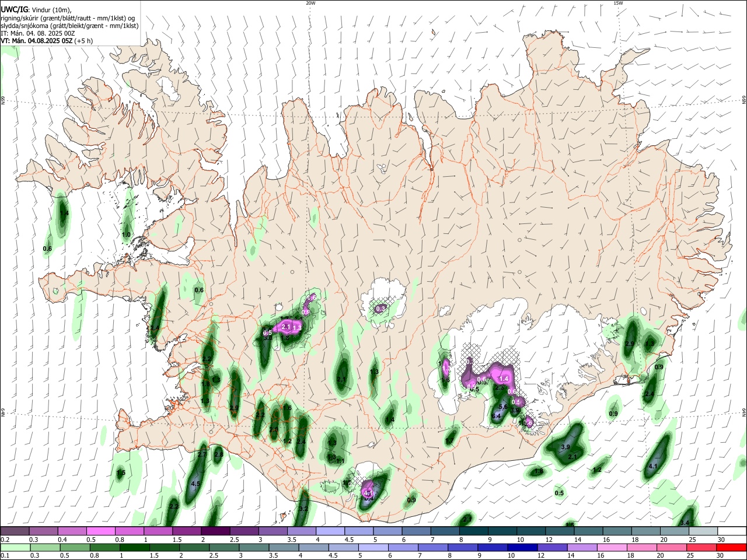The image size is (747, 560).
Task: Click the "66N" latitude label on right edge
Action: point(744,100)
